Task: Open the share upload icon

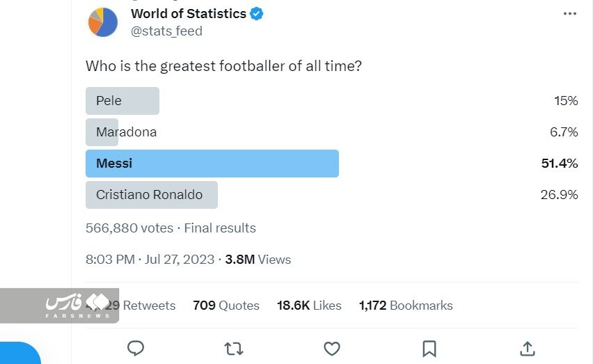Action: tap(528, 348)
